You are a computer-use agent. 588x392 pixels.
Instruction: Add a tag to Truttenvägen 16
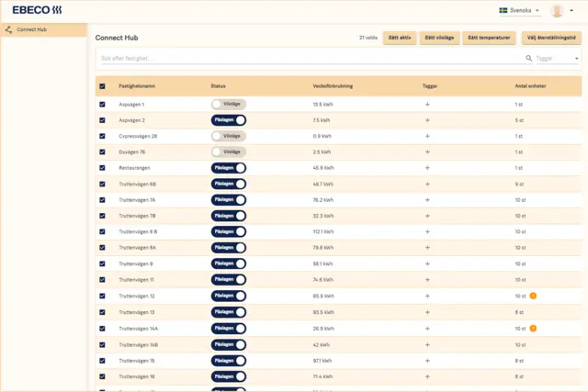click(427, 376)
